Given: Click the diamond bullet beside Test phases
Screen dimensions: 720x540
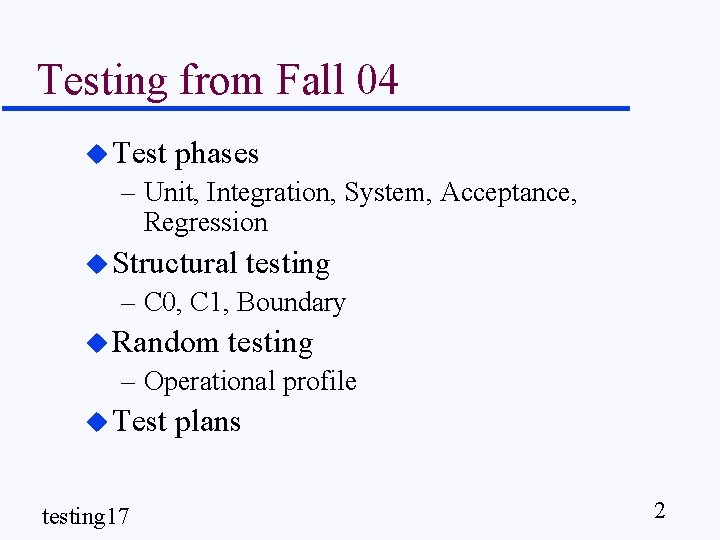Looking at the screenshot, I should tap(96, 153).
